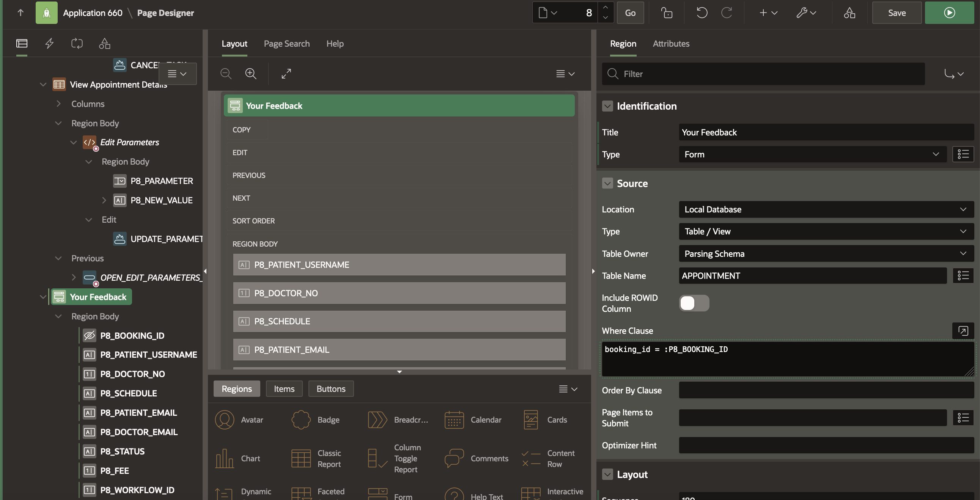
Task: Open the Source Location dropdown
Action: coord(826,209)
